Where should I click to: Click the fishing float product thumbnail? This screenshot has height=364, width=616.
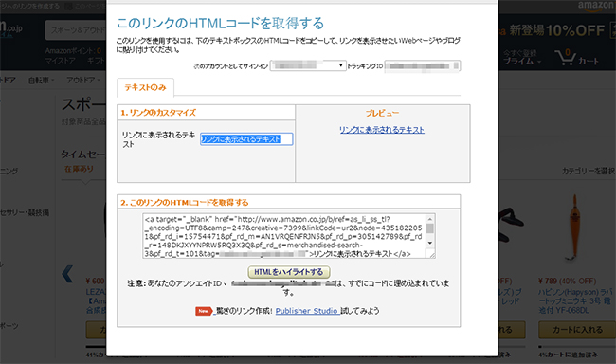(573, 228)
